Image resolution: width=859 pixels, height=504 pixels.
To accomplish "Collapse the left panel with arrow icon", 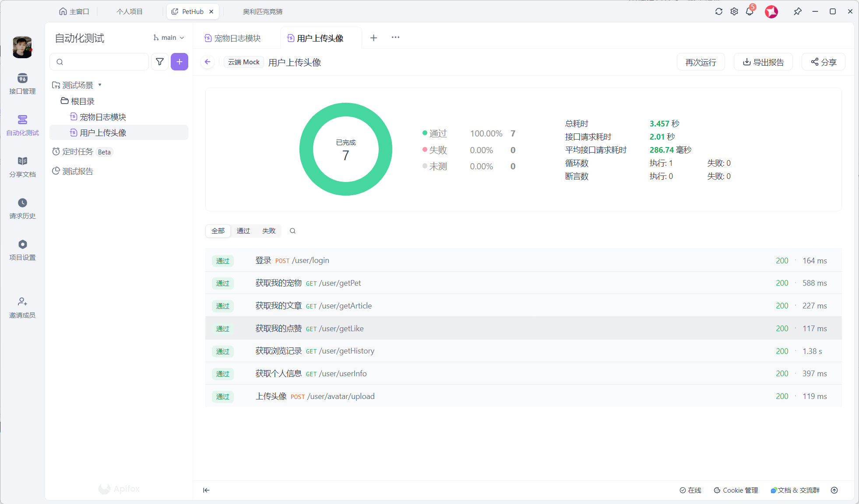I will pos(206,490).
